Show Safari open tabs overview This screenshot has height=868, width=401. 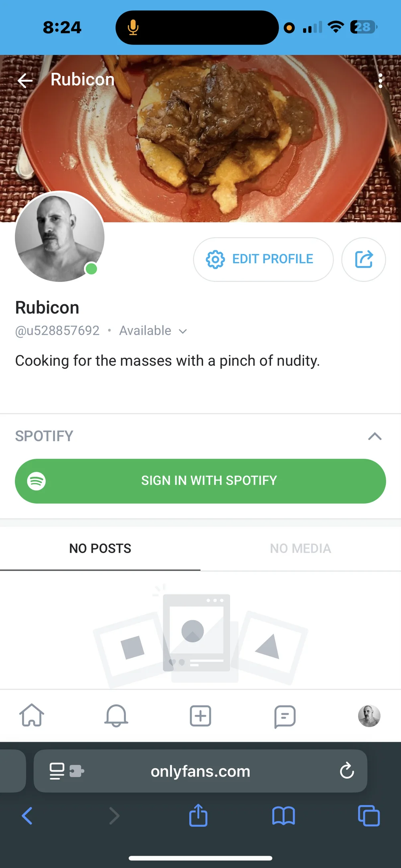pyautogui.click(x=369, y=816)
